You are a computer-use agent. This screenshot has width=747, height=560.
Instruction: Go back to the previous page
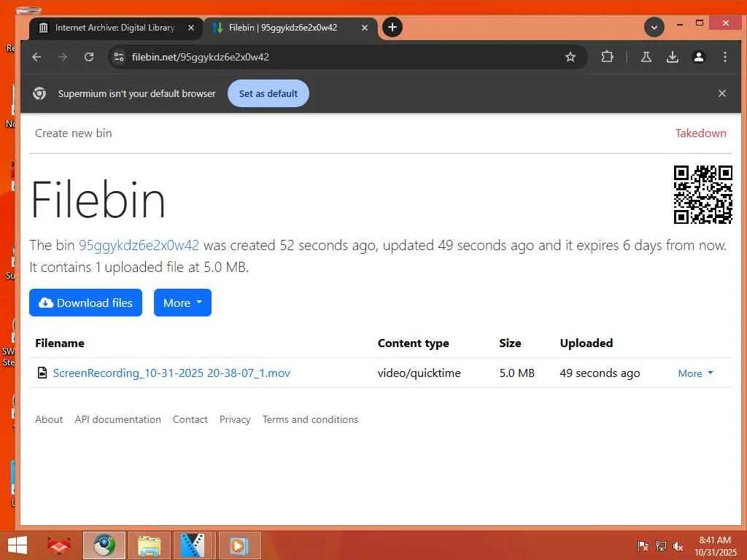36,57
